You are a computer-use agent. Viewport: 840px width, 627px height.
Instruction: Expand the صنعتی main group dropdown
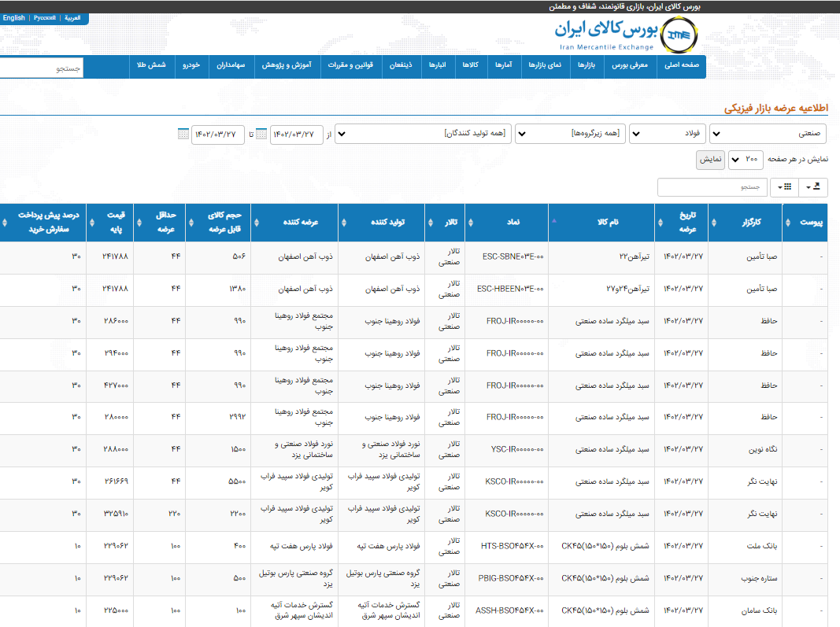(768, 133)
